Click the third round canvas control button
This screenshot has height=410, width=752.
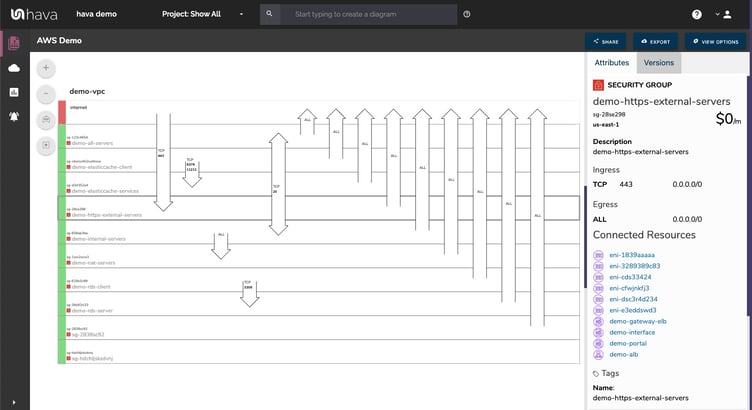(x=46, y=120)
